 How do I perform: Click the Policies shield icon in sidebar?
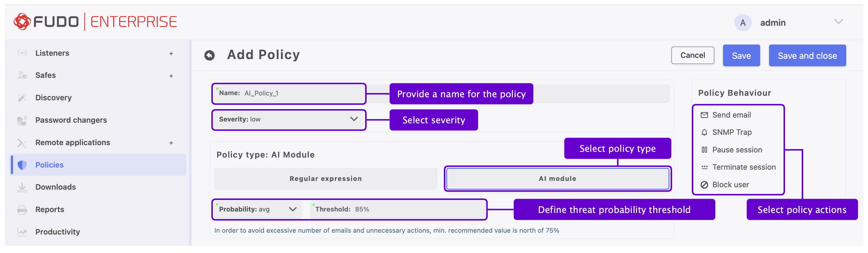click(22, 165)
